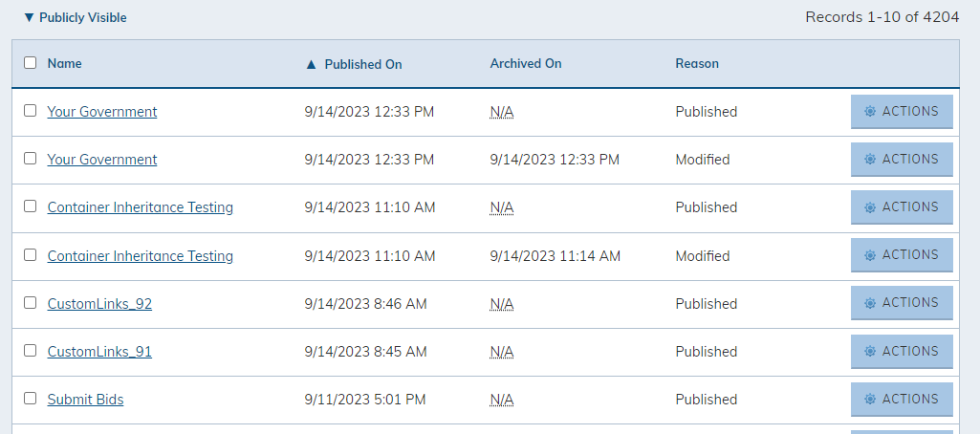Click Published reason in CustomLinks_92 row
980x434 pixels.
pos(707,303)
